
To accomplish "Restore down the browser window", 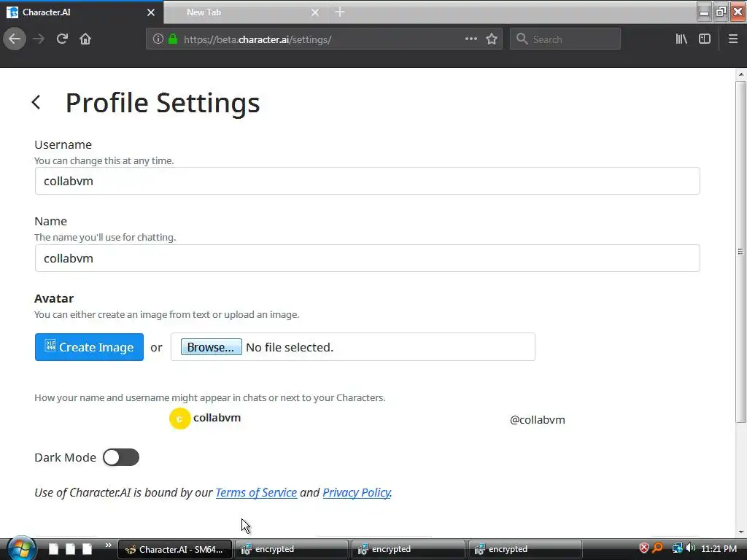I will 721,12.
